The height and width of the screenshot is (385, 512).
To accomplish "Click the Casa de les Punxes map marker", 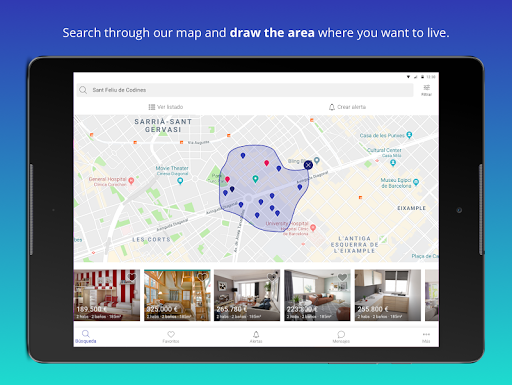I will [x=409, y=135].
